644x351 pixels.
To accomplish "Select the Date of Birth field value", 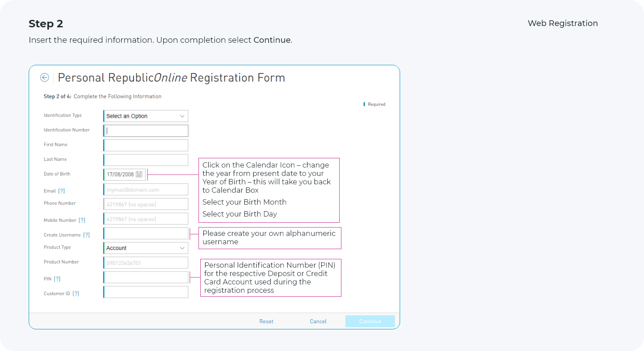I will [x=120, y=174].
